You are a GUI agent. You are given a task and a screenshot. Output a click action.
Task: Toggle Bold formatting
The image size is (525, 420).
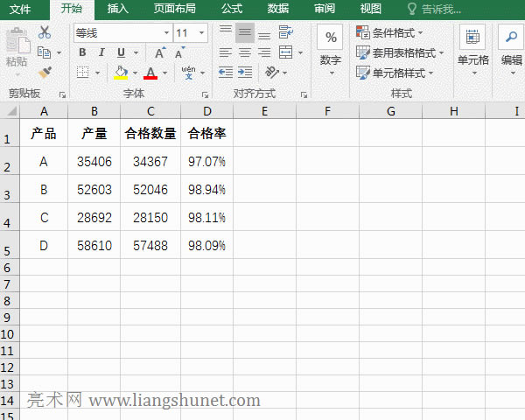pos(81,52)
